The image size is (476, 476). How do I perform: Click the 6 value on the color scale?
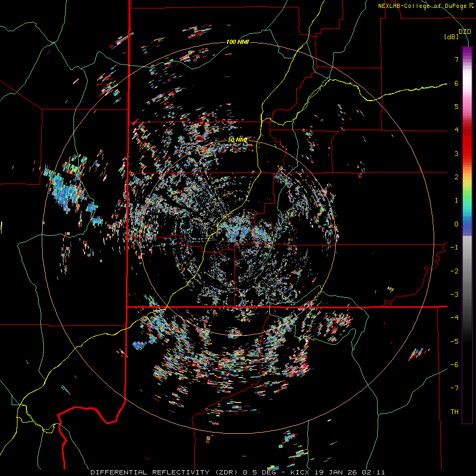point(456,83)
